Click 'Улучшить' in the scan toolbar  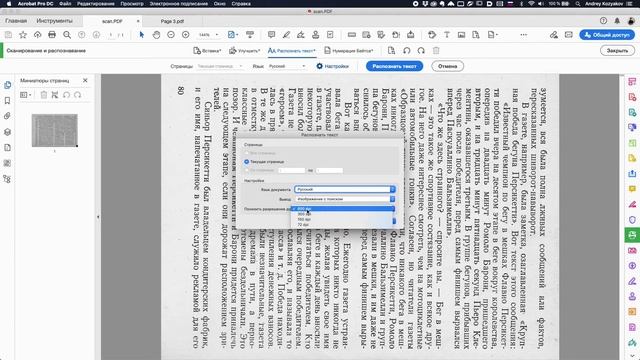point(244,51)
